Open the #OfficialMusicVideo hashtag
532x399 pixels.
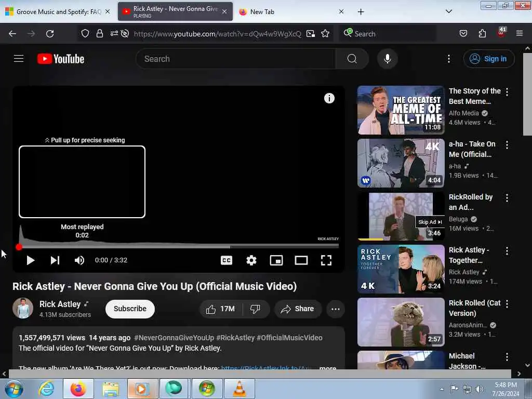point(289,338)
